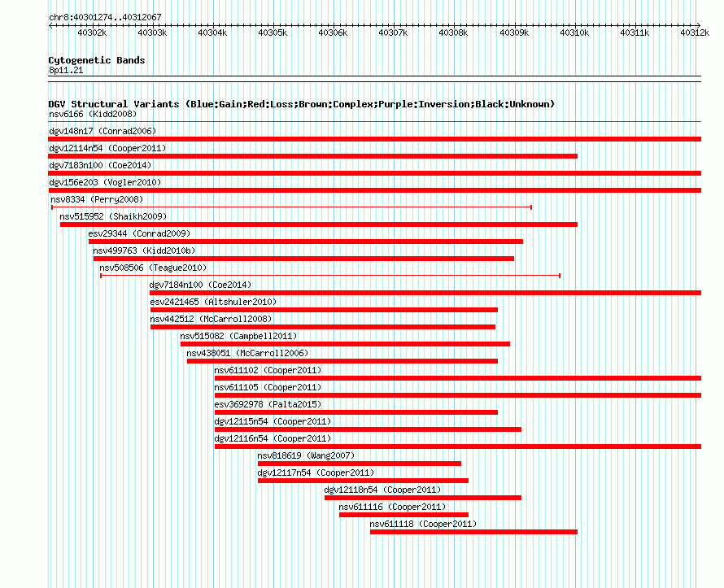Click the chr8:40301274..40312067 coordinates label
The height and width of the screenshot is (588, 724).
point(105,17)
